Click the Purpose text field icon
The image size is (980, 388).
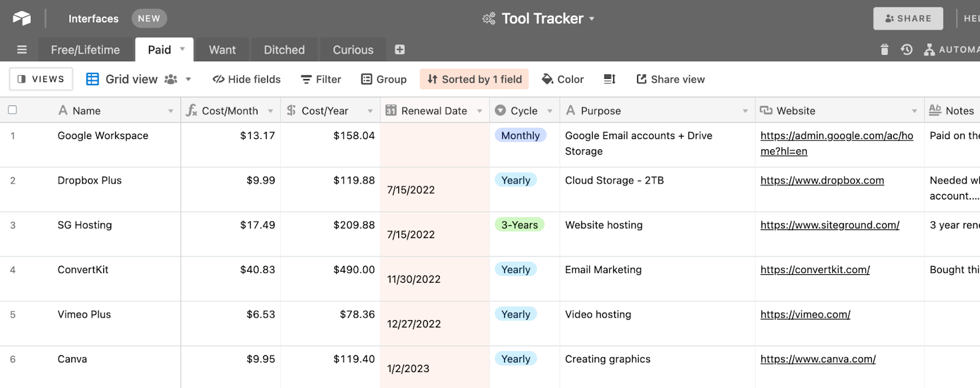(x=571, y=110)
